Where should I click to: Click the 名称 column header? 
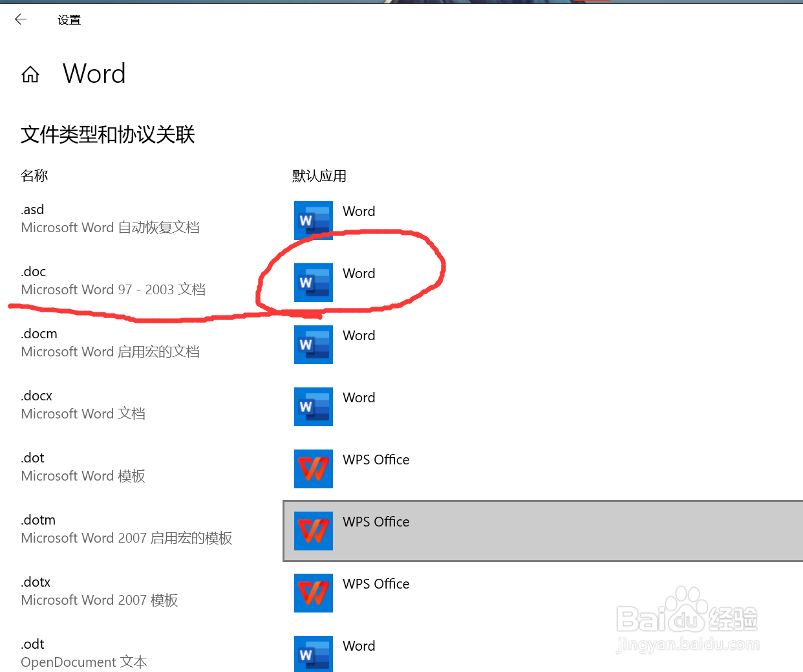click(x=34, y=176)
